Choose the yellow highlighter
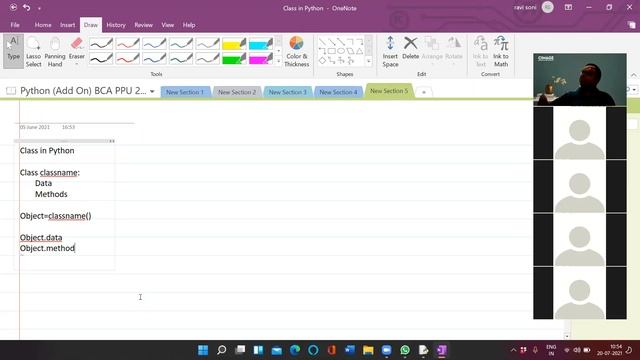The width and height of the screenshot is (640, 360). tap(234, 43)
